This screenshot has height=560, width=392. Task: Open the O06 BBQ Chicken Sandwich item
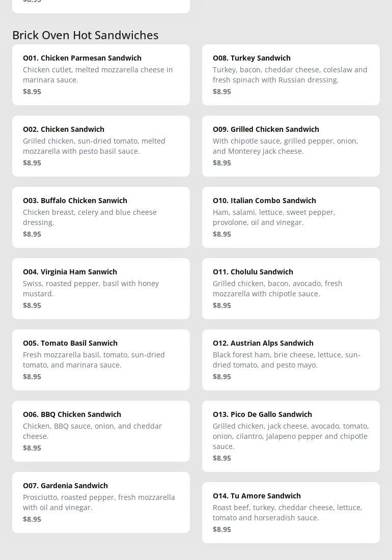[x=72, y=414]
